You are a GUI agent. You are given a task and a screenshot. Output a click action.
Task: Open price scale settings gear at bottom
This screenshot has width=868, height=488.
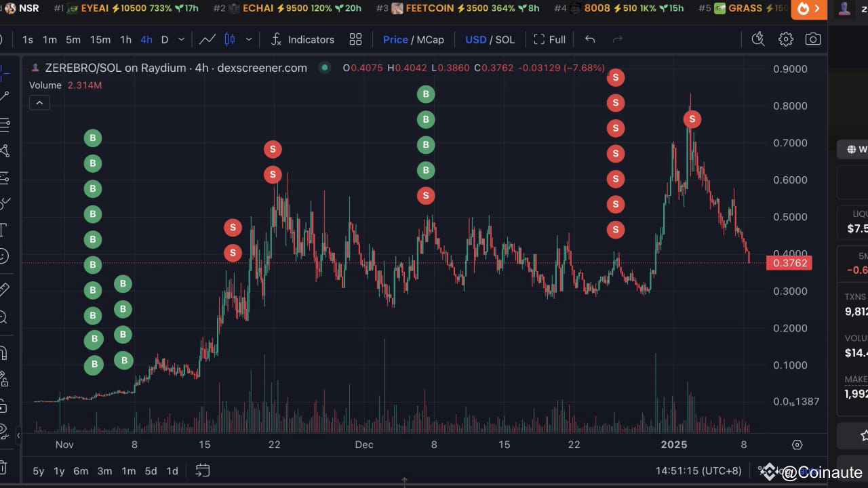tap(797, 445)
